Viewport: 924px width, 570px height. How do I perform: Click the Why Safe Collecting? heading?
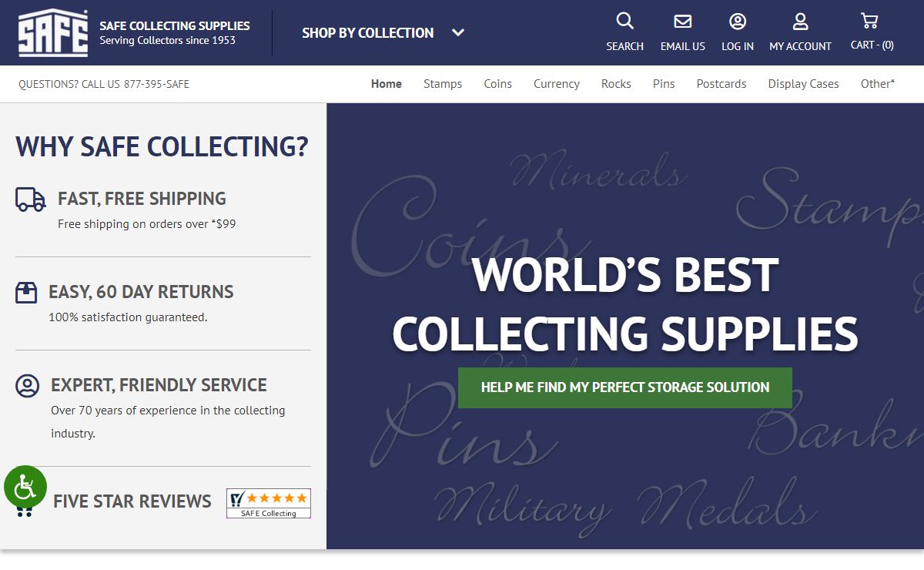click(x=162, y=146)
